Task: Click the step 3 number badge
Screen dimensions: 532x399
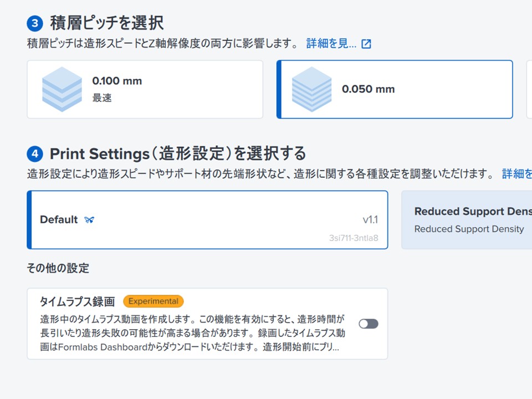Action: point(35,23)
